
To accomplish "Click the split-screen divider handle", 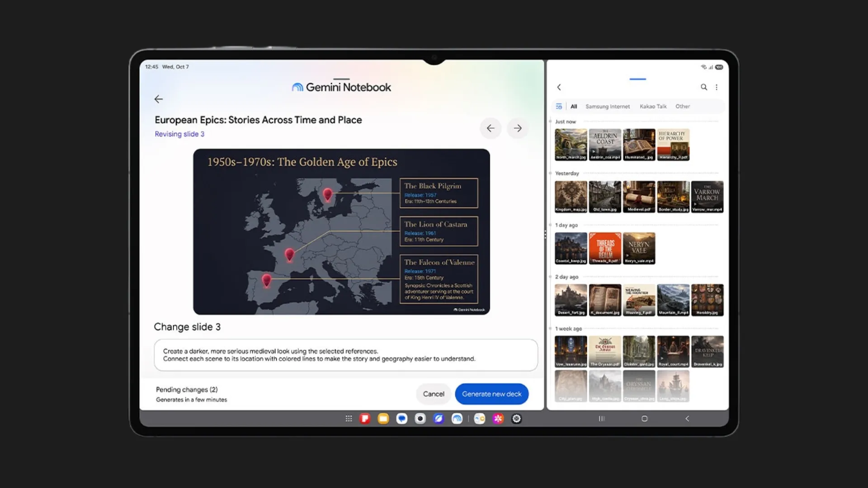I will [545, 235].
